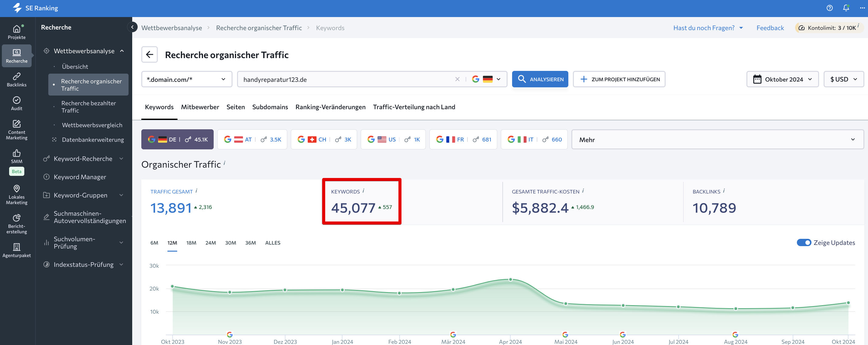Switch to the Mitbewerber tab
This screenshot has width=868, height=345.
[200, 107]
